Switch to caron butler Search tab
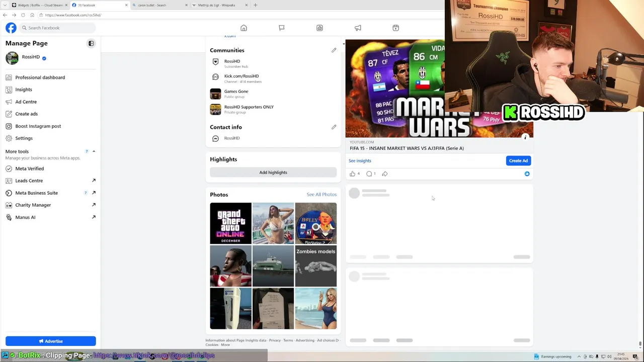This screenshot has height=362, width=644. click(158, 5)
